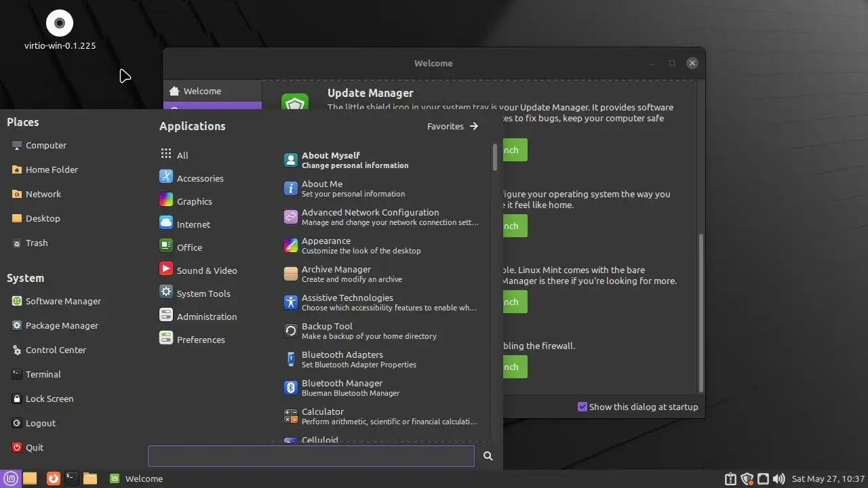Click Logout in the menu
This screenshot has height=488, width=868.
(x=34, y=423)
